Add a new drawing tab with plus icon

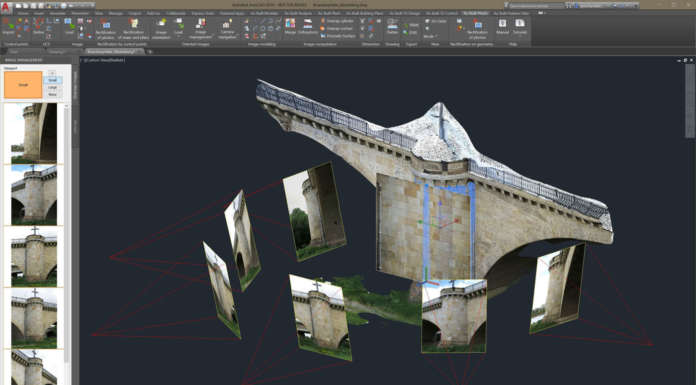point(150,52)
